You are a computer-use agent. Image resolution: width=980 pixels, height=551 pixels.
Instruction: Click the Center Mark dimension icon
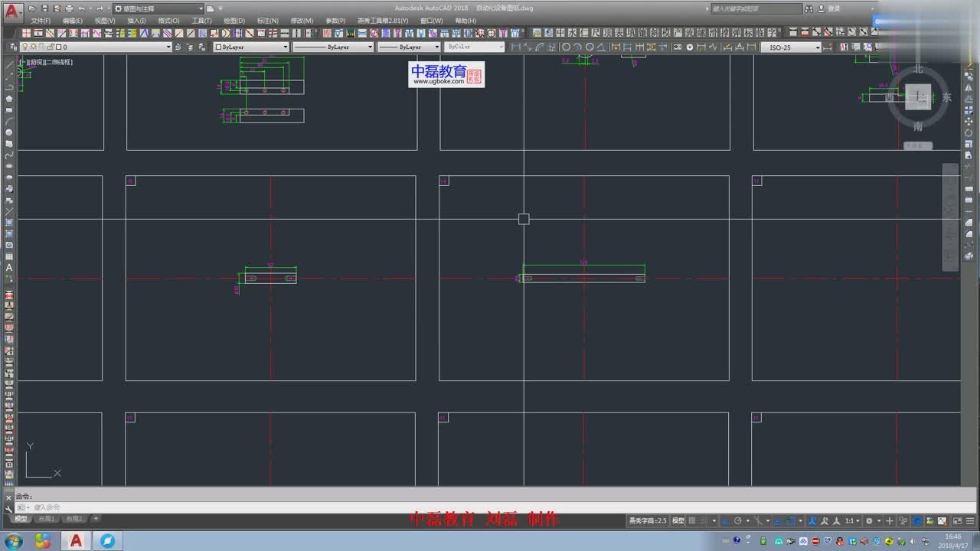click(689, 47)
